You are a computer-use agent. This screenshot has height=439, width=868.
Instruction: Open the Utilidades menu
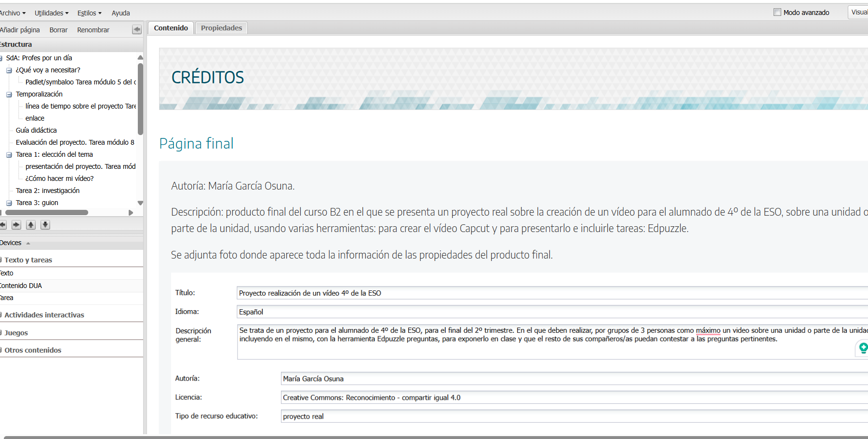51,13
